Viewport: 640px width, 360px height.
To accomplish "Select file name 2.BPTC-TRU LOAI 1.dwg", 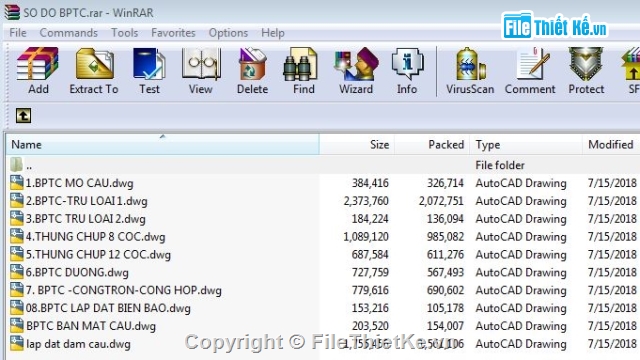I will [x=87, y=201].
